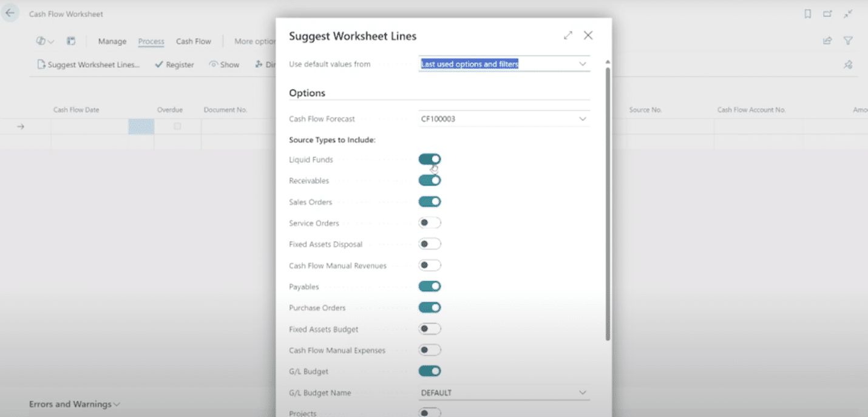Toggle off the G/L Budget switch
The height and width of the screenshot is (417, 868).
(x=430, y=371)
